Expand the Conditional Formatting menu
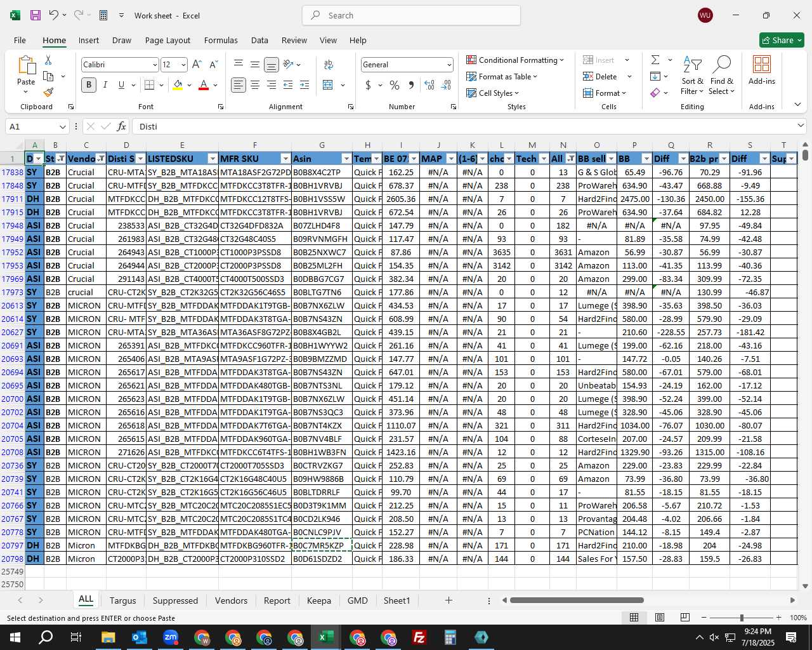This screenshot has width=812, height=650. [x=515, y=60]
